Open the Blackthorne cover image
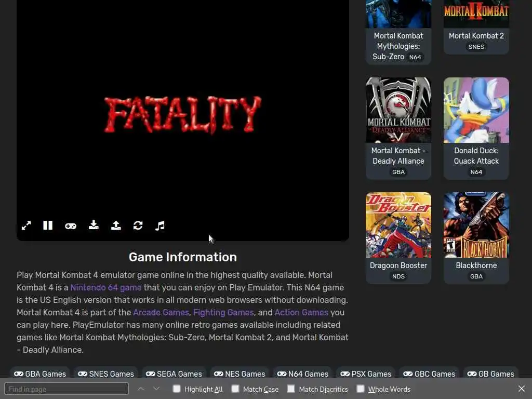The image size is (532, 399). coord(476,225)
